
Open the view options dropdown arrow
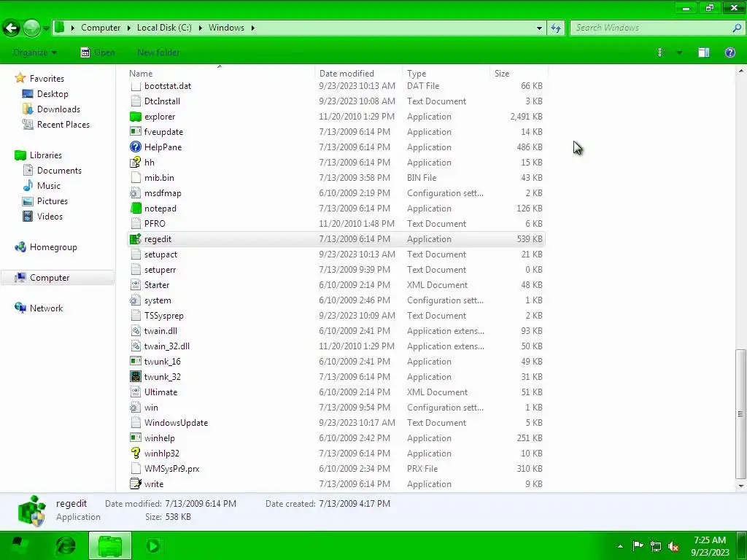point(679,52)
